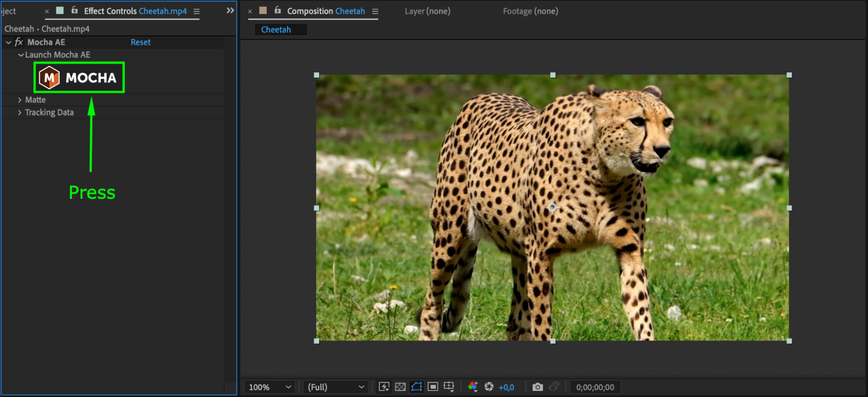
Task: Expand the Matte property group
Action: click(x=20, y=100)
